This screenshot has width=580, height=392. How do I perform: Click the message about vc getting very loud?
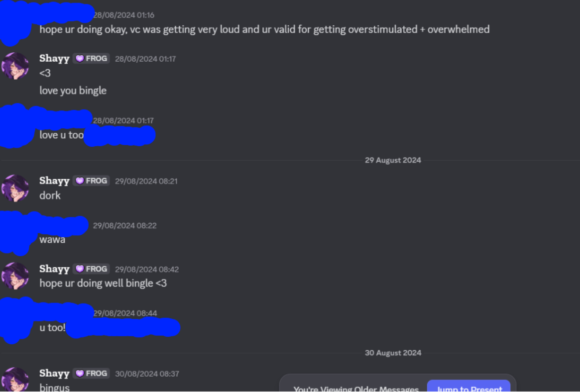(x=264, y=29)
